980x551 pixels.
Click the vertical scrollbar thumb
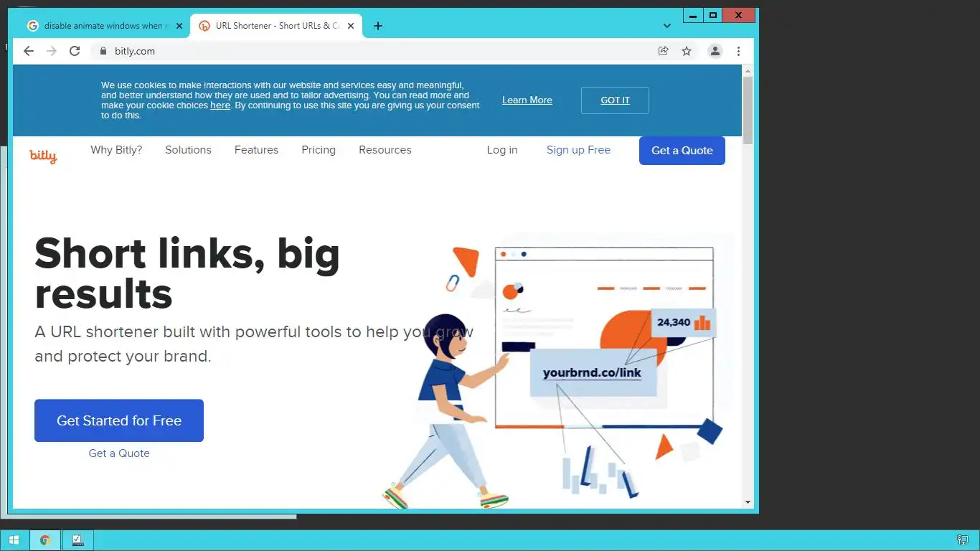coord(748,110)
